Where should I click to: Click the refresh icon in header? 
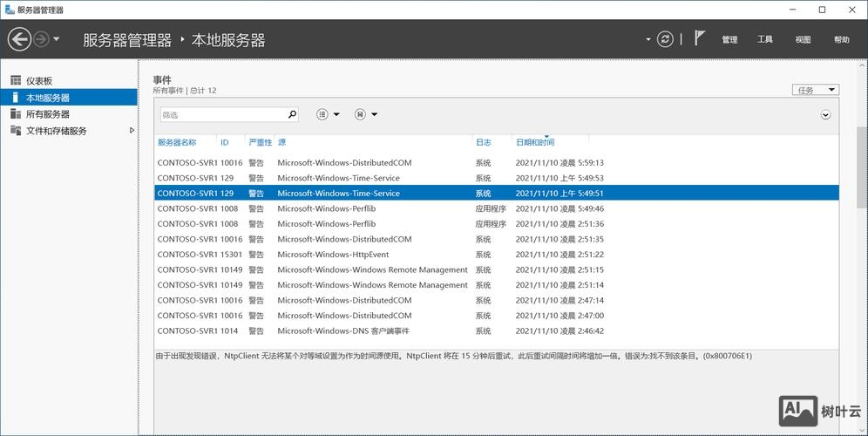tap(666, 39)
